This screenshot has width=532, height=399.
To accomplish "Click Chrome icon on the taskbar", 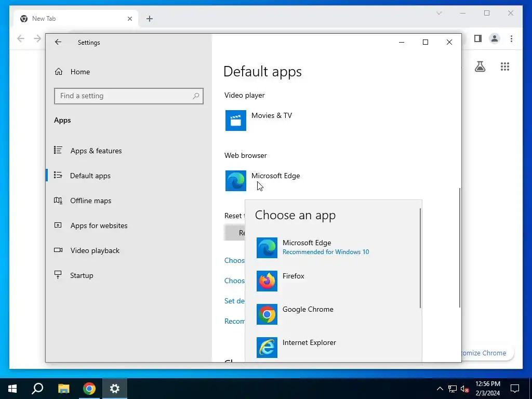I will tap(89, 389).
